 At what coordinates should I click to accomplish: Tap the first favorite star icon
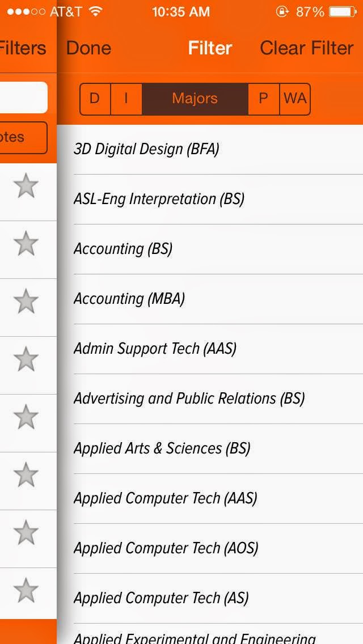click(x=26, y=185)
